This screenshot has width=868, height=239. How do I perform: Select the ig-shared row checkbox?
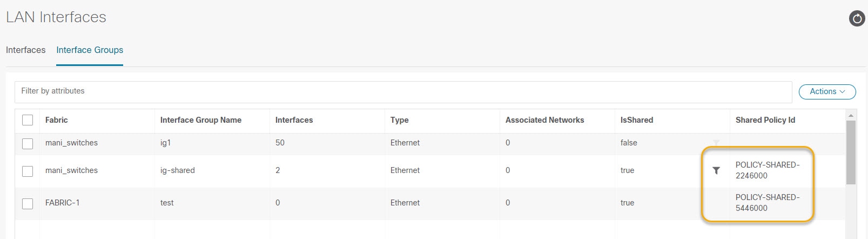tap(28, 171)
